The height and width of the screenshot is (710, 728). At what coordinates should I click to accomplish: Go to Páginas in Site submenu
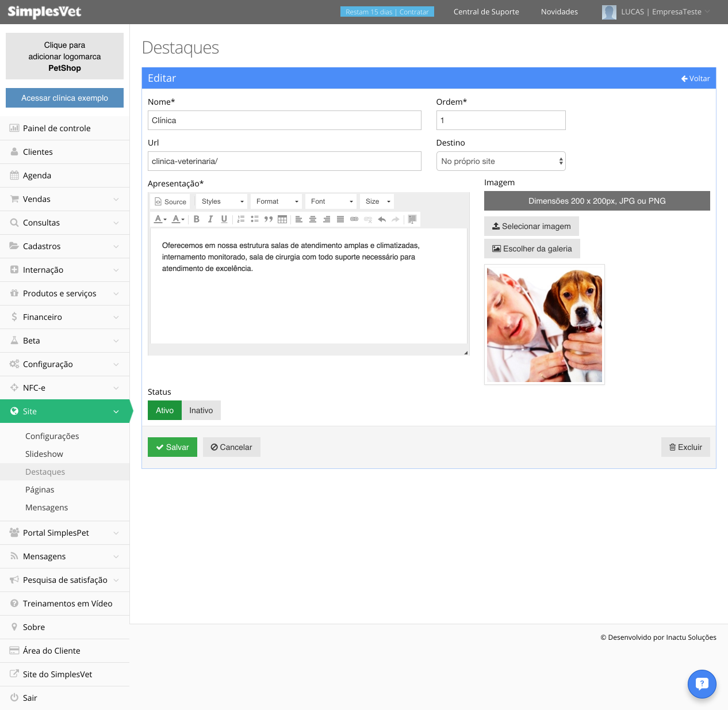click(x=40, y=490)
